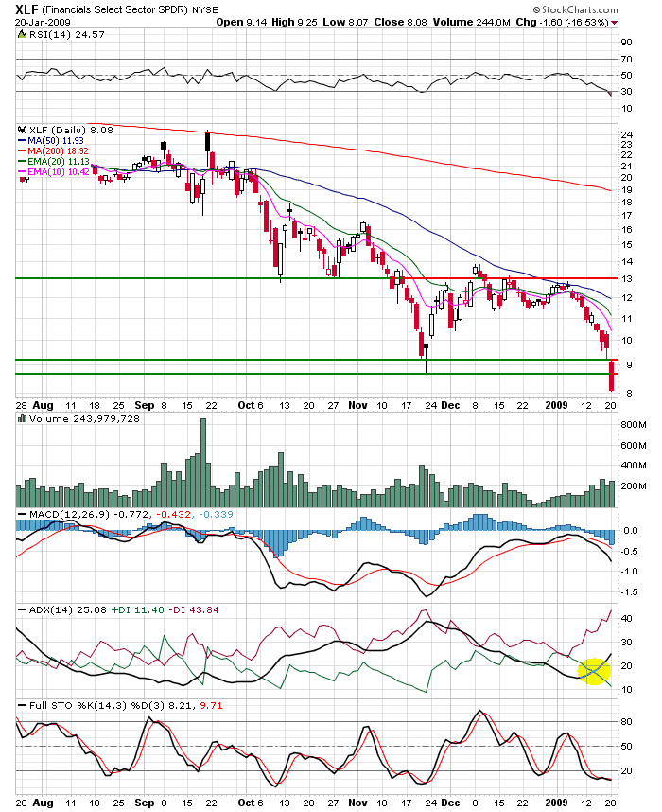The width and height of the screenshot is (662, 812).
Task: Click the EMA(20) 11.13 legend entry
Action: tap(59, 162)
